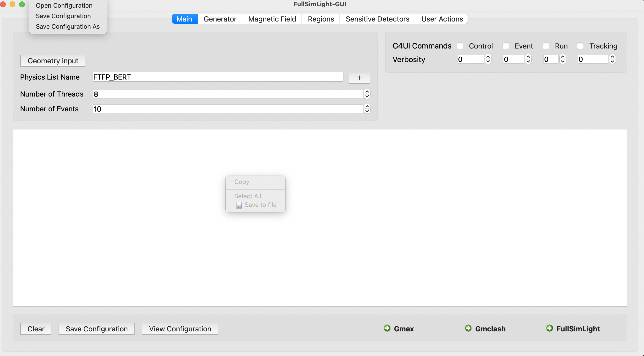Increment the Control verbosity spinner
This screenshot has height=356, width=644.
tap(488, 57)
